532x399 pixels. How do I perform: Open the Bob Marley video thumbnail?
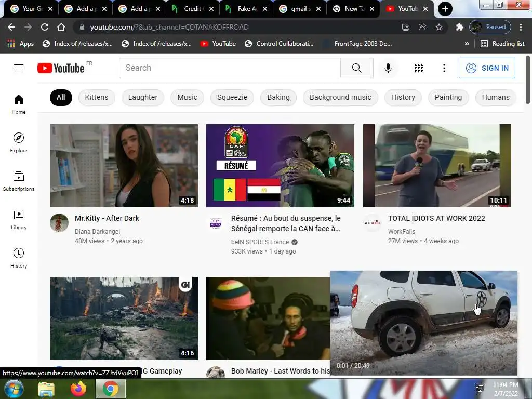pos(268,318)
